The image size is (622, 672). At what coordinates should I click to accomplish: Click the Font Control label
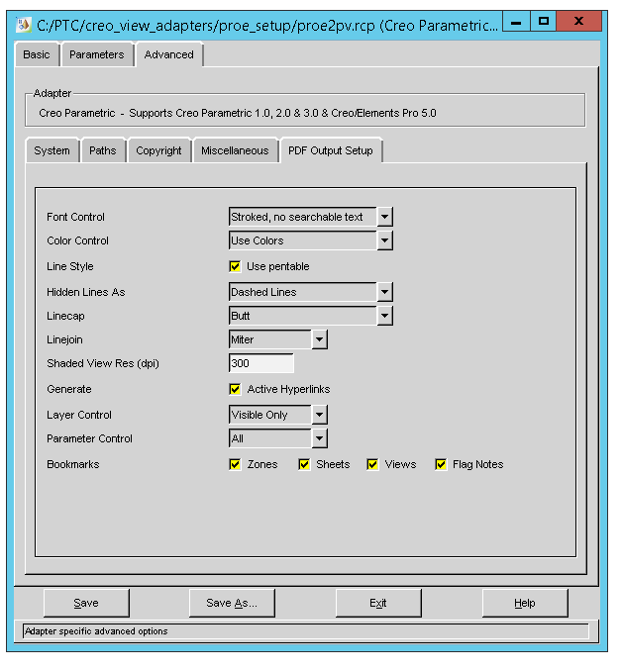pos(75,218)
